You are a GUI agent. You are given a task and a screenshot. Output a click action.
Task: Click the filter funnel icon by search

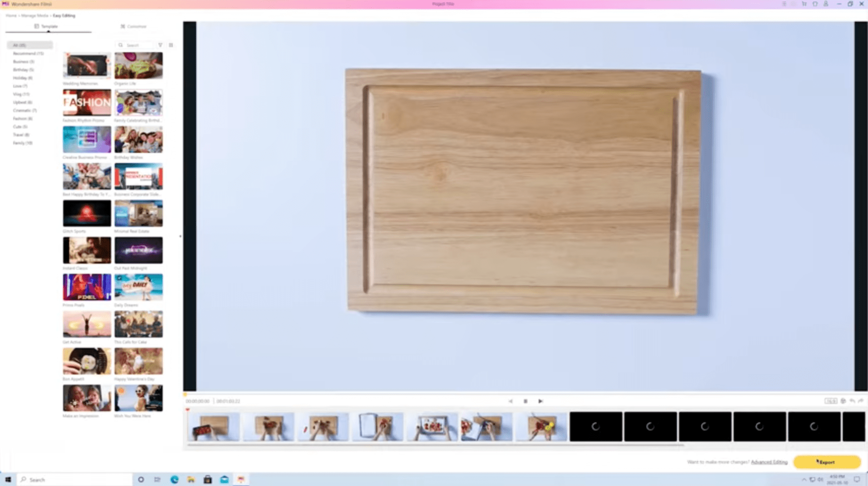[160, 45]
